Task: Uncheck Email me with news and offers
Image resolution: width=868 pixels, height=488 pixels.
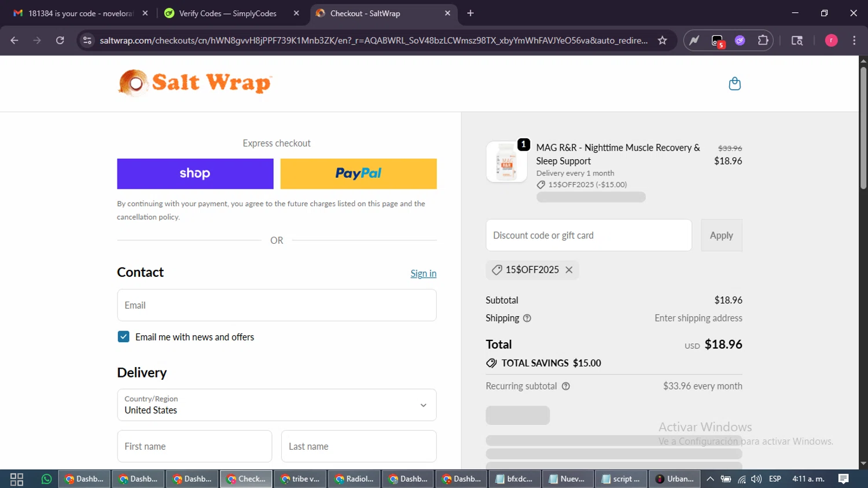Action: click(123, 337)
